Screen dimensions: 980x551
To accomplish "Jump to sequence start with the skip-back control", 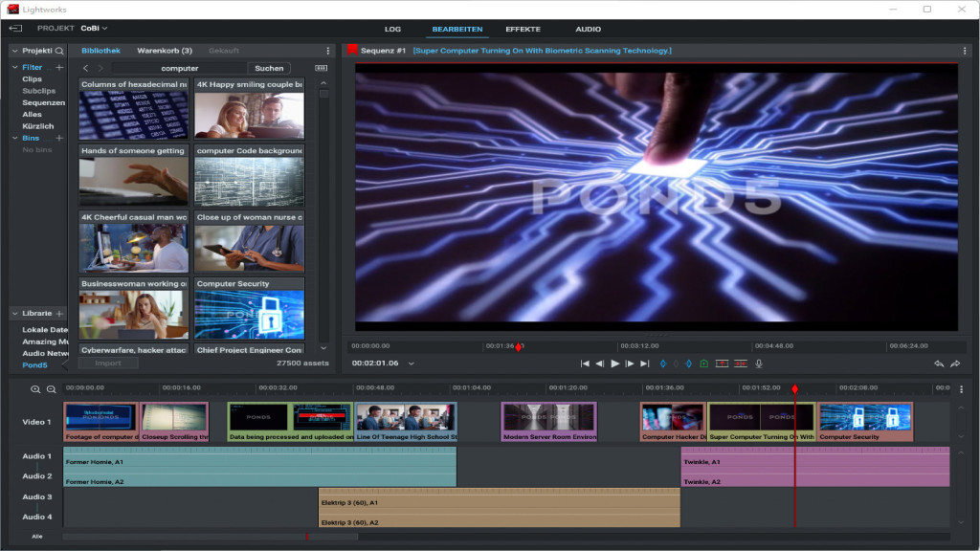I will pos(586,364).
